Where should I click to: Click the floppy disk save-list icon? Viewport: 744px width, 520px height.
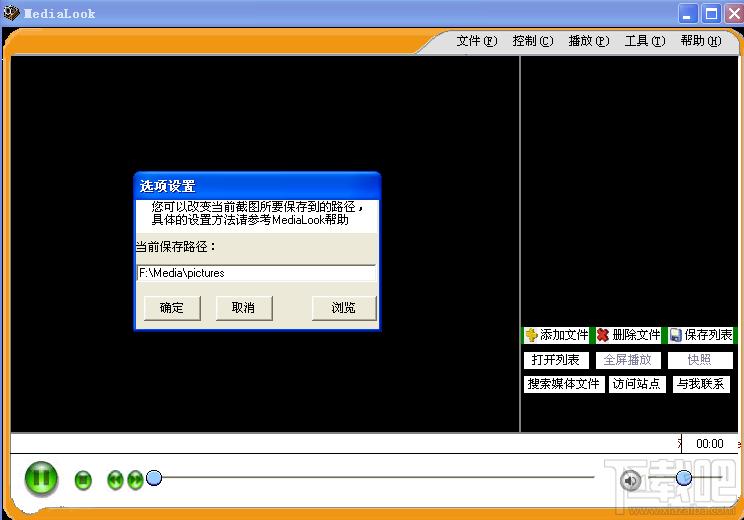(676, 335)
